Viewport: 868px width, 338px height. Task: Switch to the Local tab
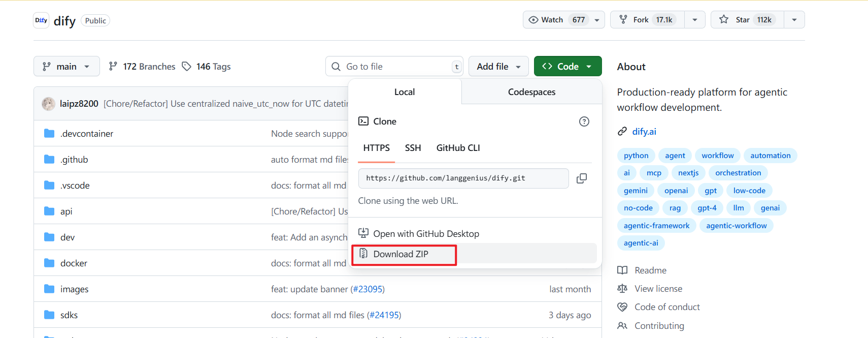coord(405,92)
